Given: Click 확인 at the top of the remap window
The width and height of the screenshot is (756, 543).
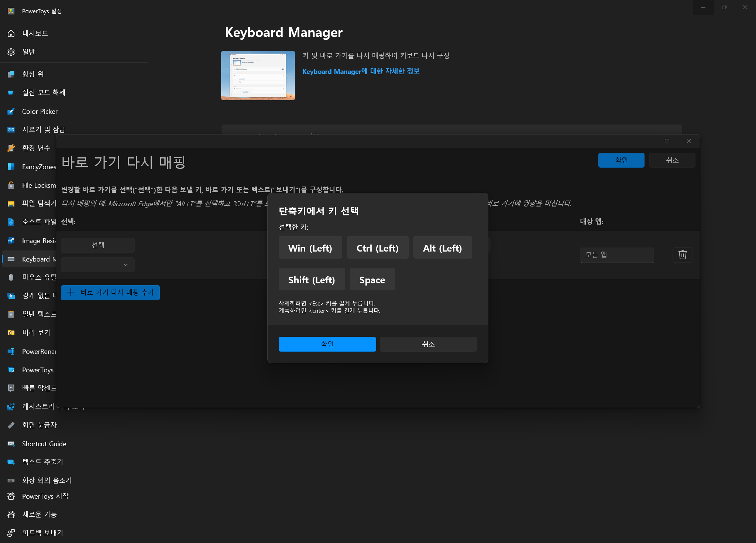Looking at the screenshot, I should click(621, 160).
